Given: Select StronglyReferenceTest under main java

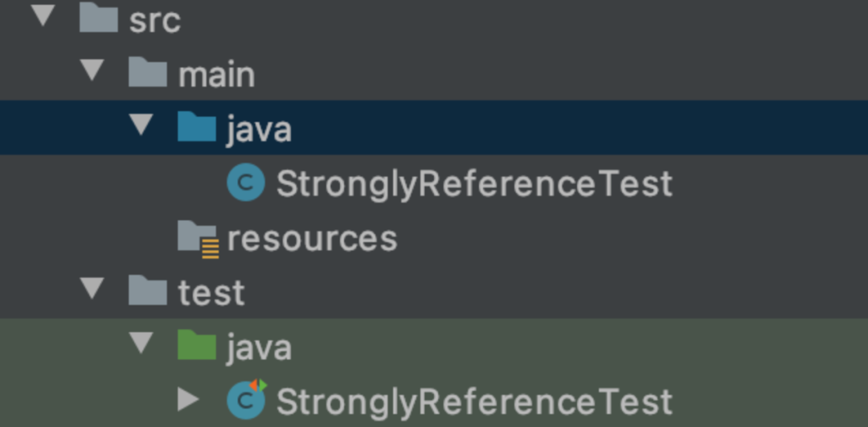Looking at the screenshot, I should (x=474, y=184).
